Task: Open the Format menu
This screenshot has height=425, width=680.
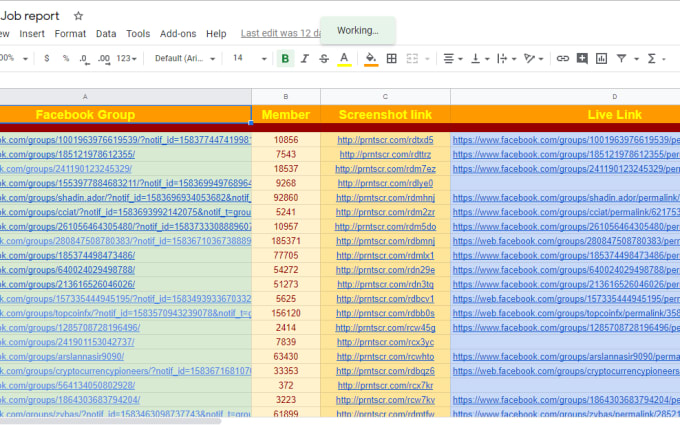Action: (70, 33)
